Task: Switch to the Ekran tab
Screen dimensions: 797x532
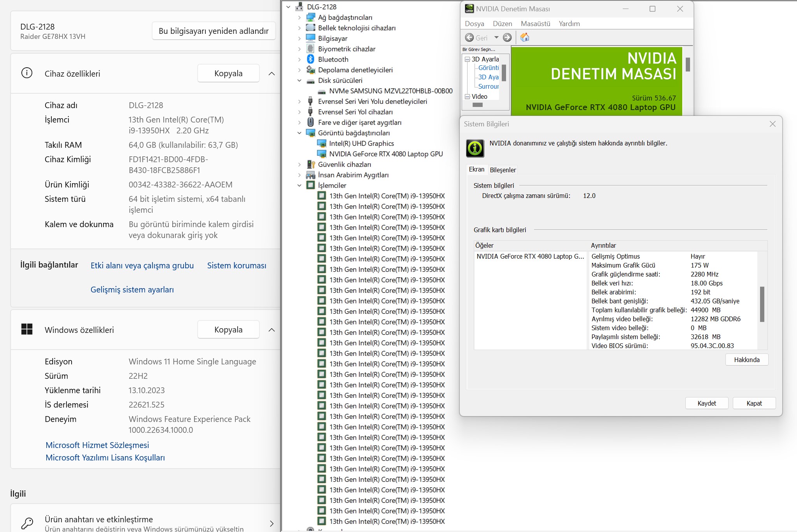Action: [x=476, y=169]
